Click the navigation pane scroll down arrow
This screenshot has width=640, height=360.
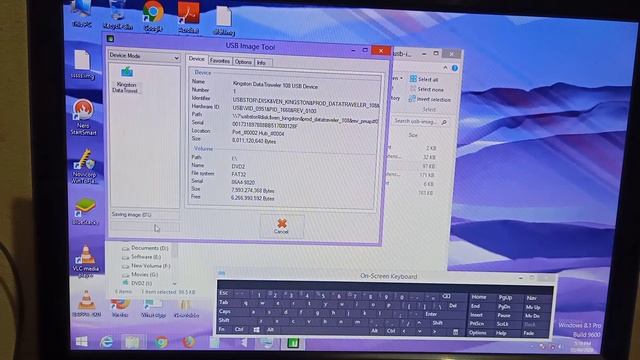click(x=175, y=284)
